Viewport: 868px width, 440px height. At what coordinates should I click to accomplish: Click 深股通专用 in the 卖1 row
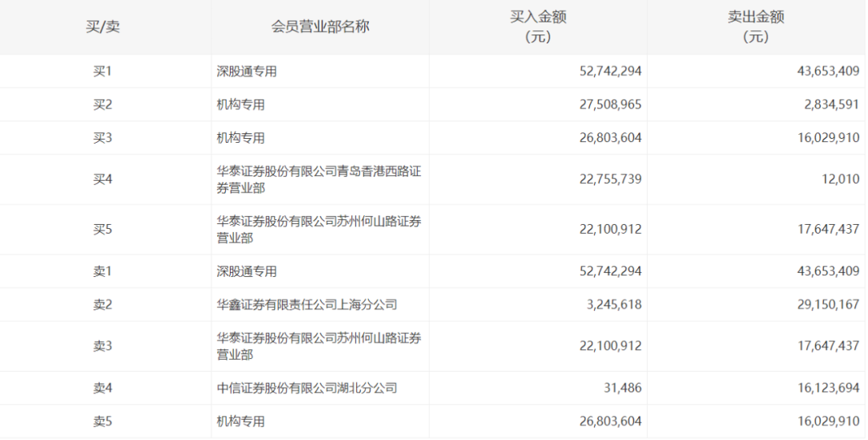(x=247, y=271)
